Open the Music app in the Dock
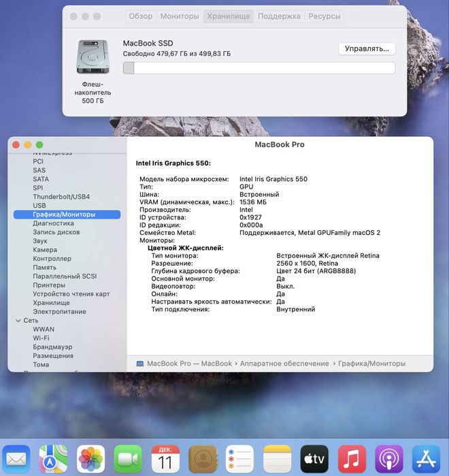The height and width of the screenshot is (476, 449). click(352, 459)
